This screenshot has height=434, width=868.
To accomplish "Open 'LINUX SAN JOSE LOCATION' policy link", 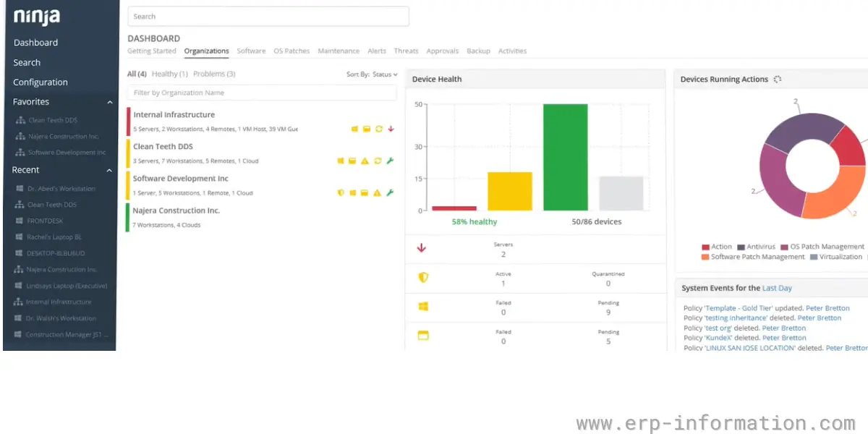I will [749, 348].
